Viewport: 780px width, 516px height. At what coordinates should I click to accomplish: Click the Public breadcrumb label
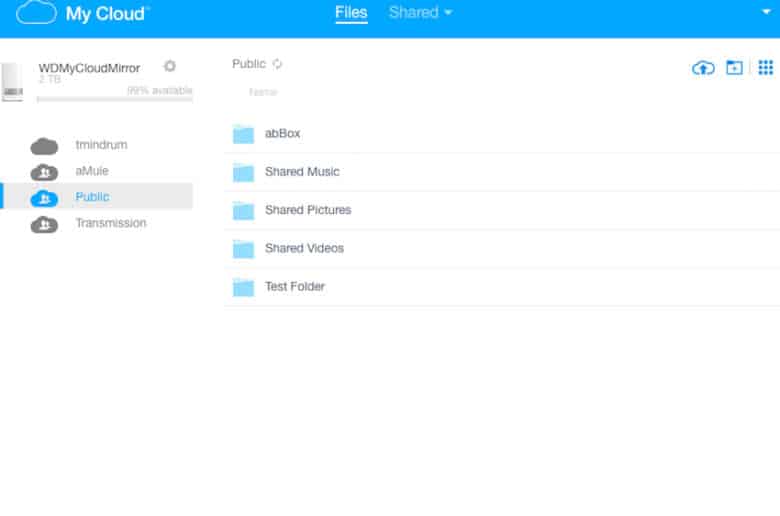click(249, 64)
